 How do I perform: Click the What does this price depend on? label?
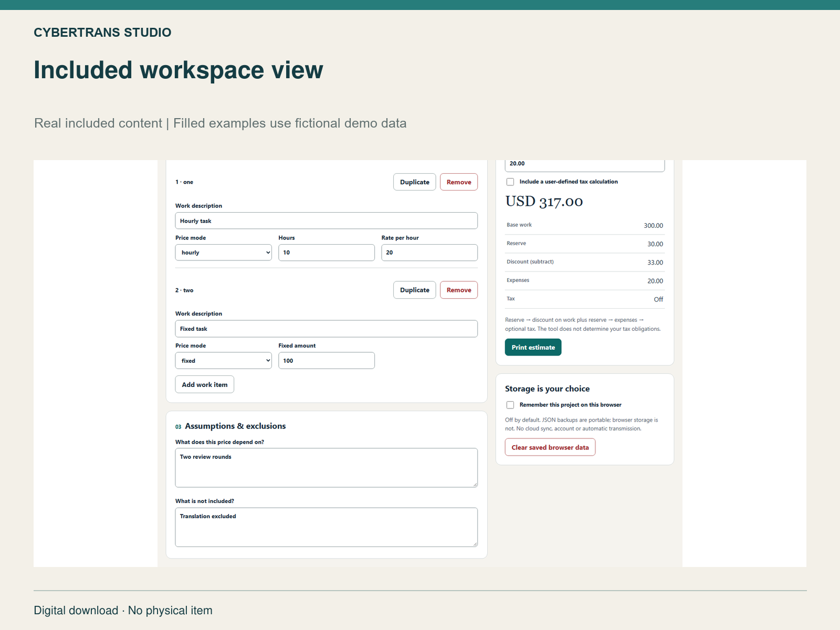219,442
